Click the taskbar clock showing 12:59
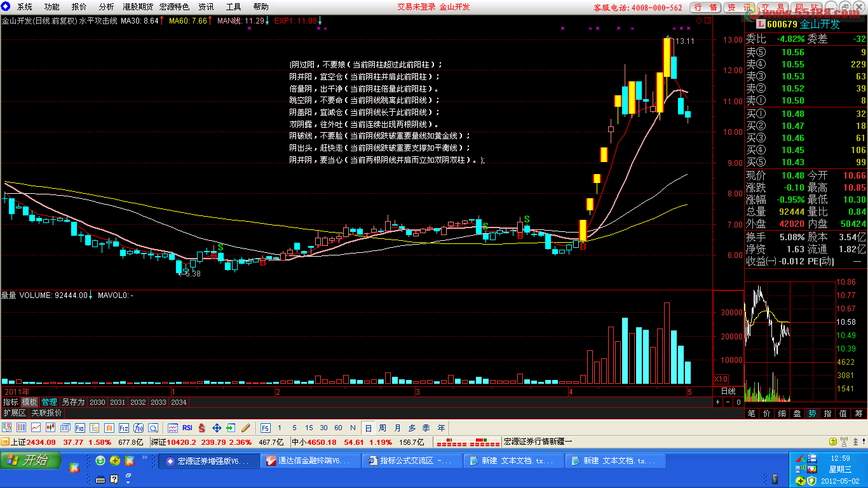This screenshot has width=868, height=488. pos(840,458)
